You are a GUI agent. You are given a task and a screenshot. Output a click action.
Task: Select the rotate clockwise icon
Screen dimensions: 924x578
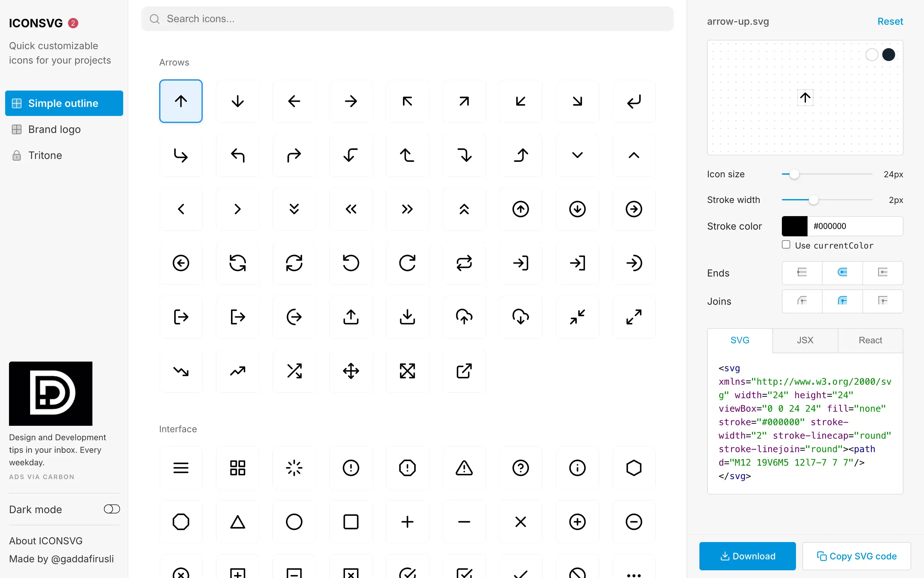coord(407,263)
